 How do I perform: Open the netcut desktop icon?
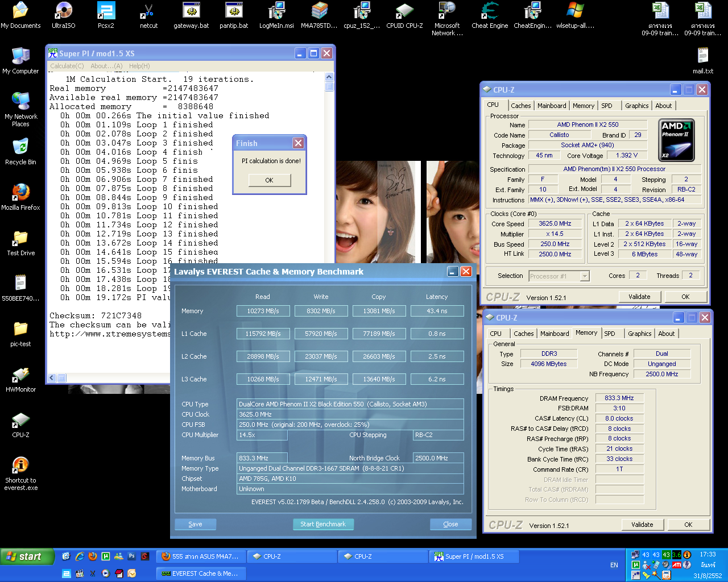coord(148,15)
